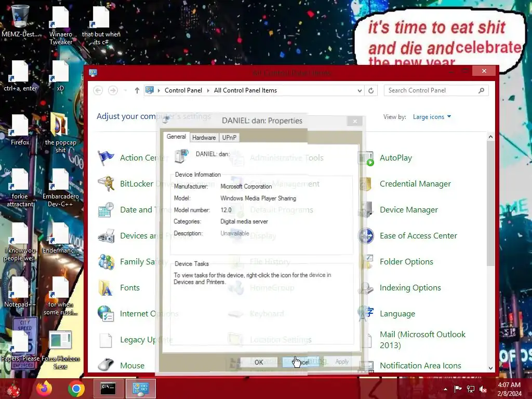Open Folder Options link
This screenshot has height=399, width=532.
tap(406, 262)
